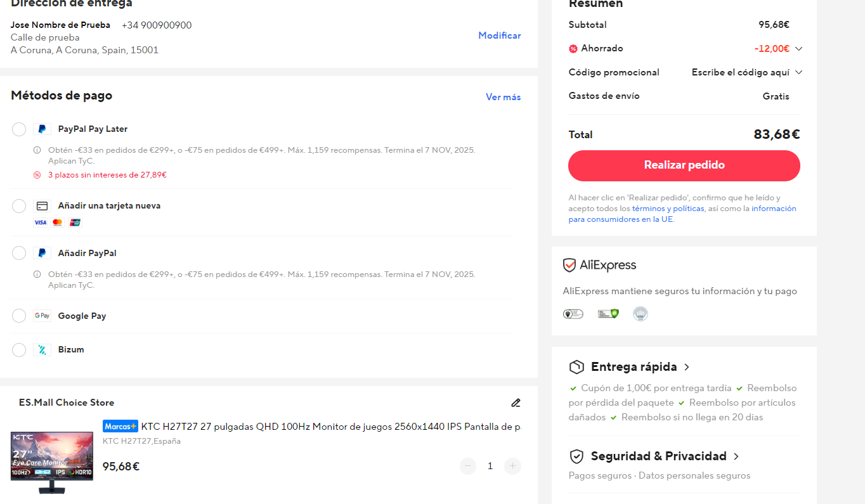Click the Marcas+ badge on product
The image size is (865, 504).
(x=120, y=426)
